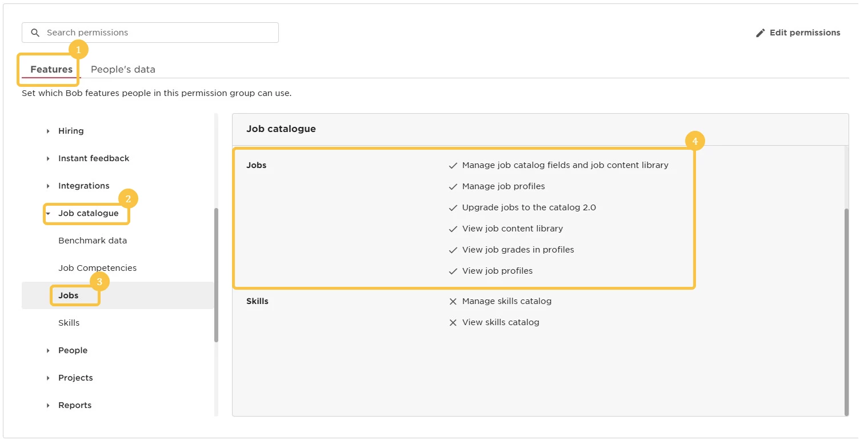
Task: Expand the Instant feedback arrow
Action: pyautogui.click(x=48, y=158)
